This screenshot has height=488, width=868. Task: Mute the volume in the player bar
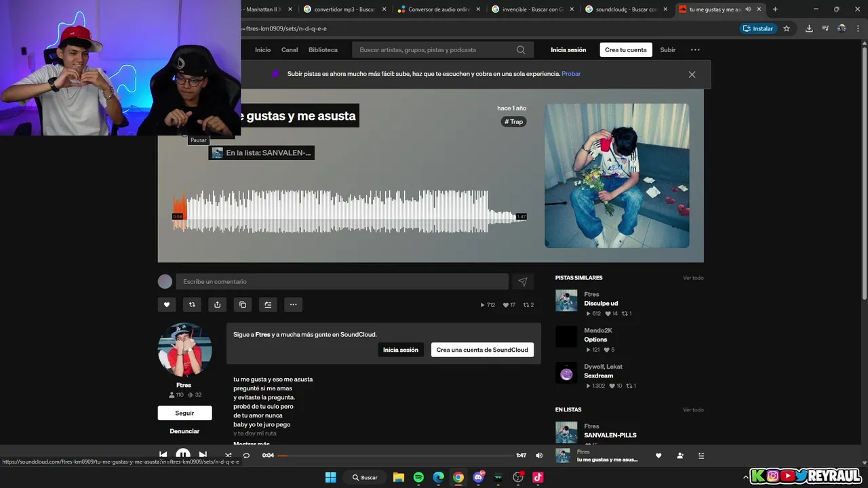539,455
